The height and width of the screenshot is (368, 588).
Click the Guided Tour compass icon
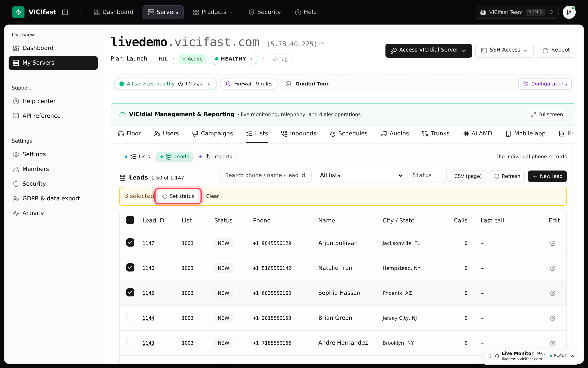(288, 84)
